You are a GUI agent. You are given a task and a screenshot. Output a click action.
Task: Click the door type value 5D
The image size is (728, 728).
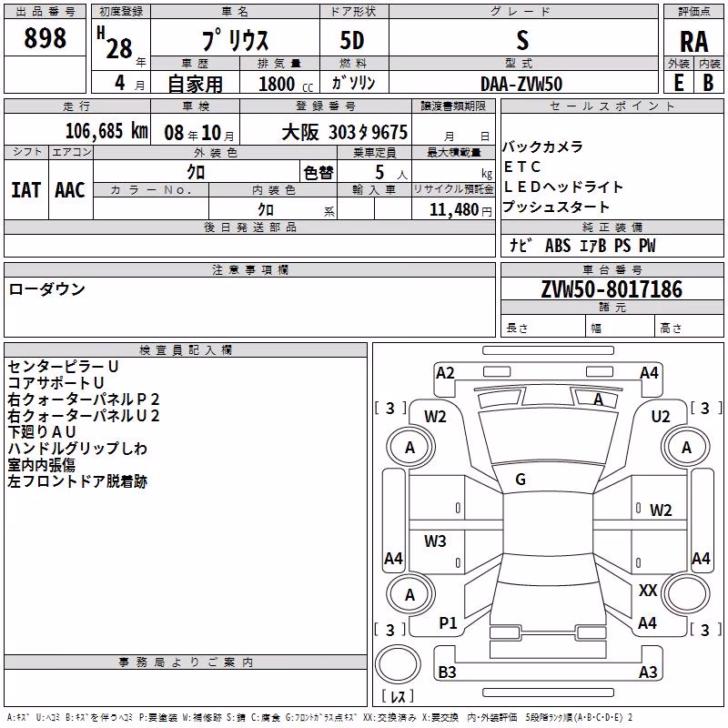click(352, 40)
